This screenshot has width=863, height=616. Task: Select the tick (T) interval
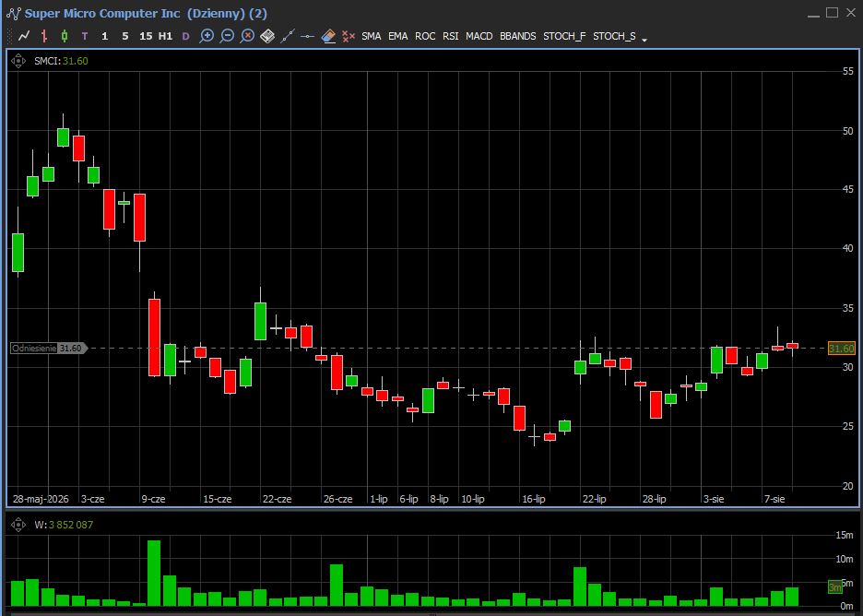[84, 36]
